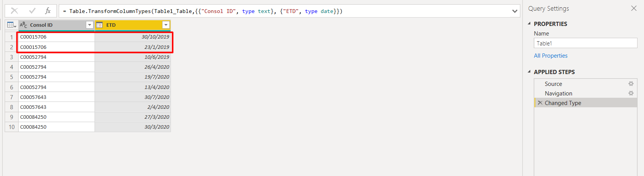644x176 pixels.
Task: Click the Query Settings pane title
Action: click(x=549, y=8)
